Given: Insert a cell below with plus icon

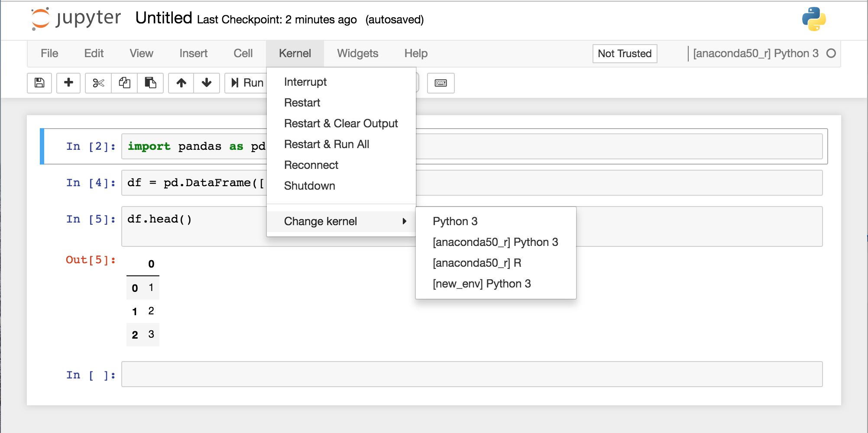Looking at the screenshot, I should click(x=68, y=83).
